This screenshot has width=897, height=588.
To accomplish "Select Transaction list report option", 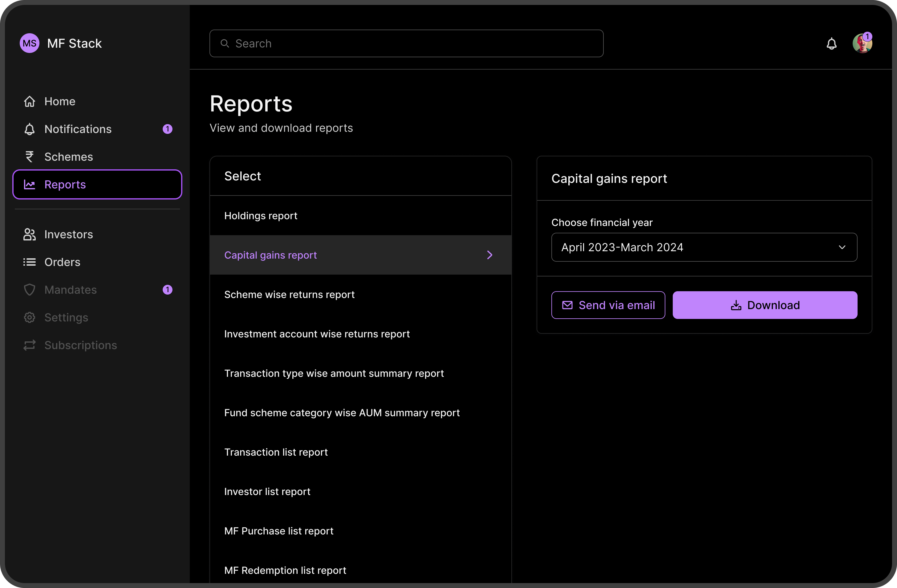I will click(276, 452).
